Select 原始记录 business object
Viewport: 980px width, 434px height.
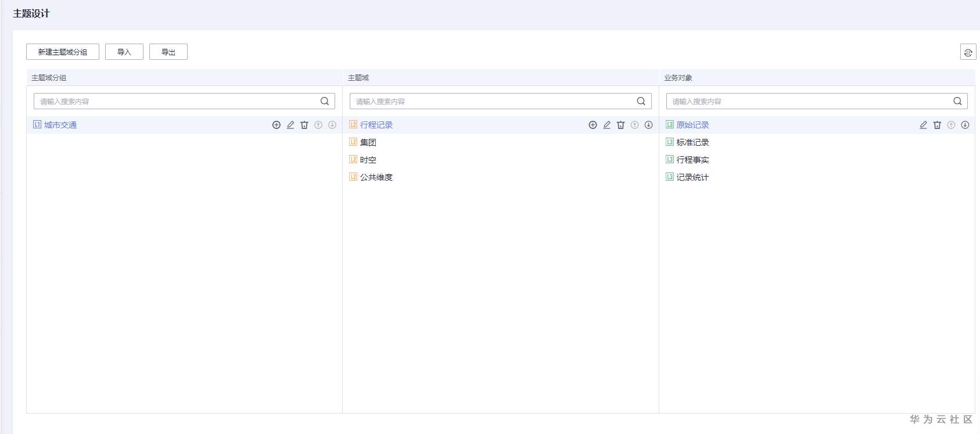tap(693, 125)
